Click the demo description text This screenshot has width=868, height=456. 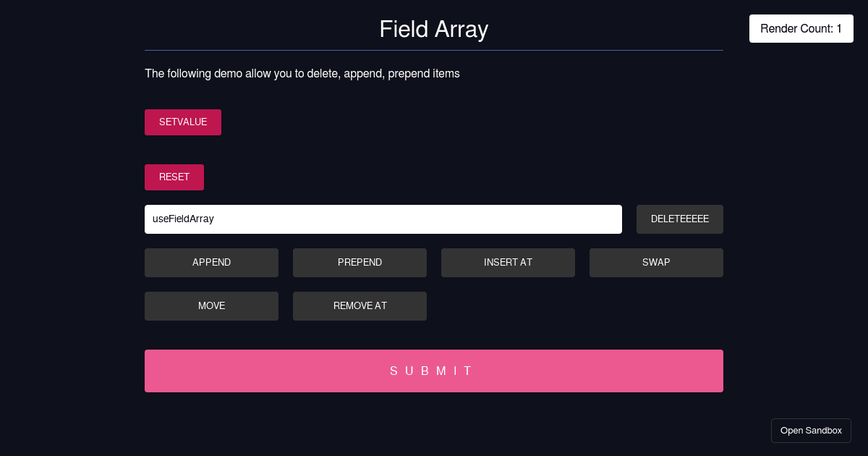(302, 73)
